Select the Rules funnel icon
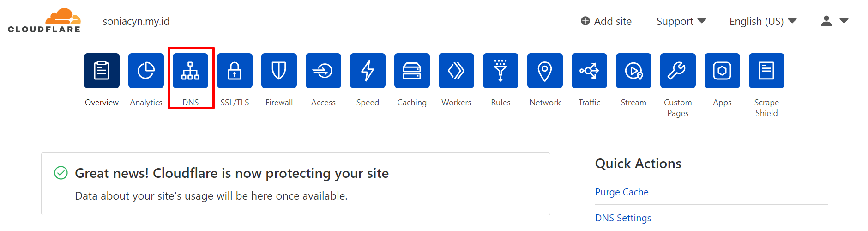 [500, 71]
